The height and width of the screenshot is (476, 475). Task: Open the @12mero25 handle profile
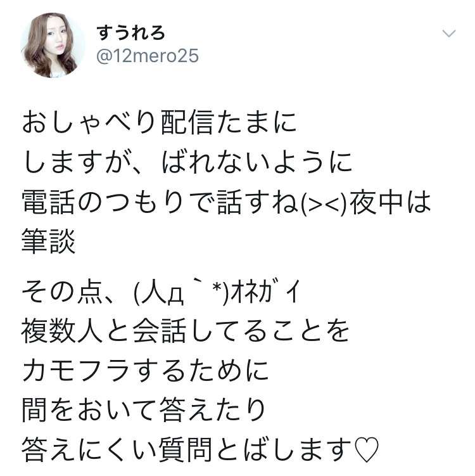click(x=148, y=56)
